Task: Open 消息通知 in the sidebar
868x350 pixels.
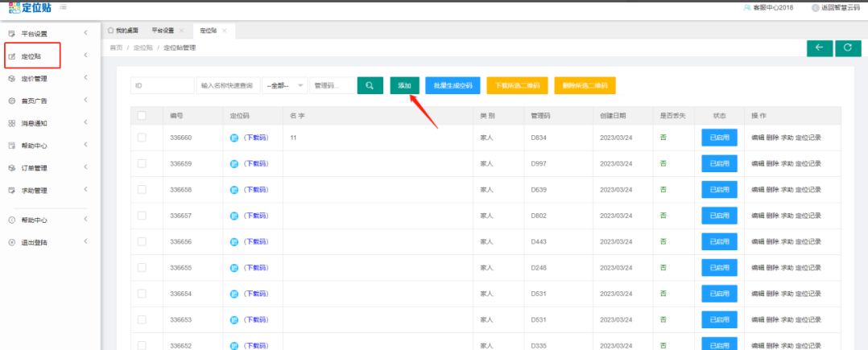Action: tap(34, 123)
